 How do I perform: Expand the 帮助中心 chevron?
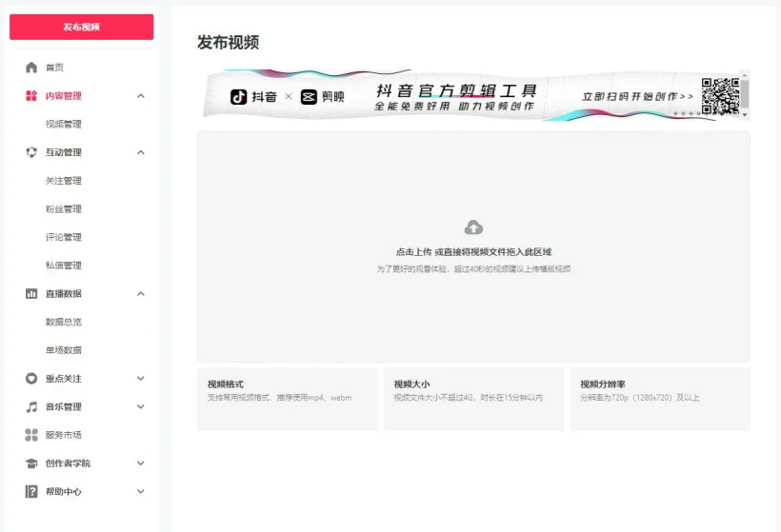click(x=141, y=492)
